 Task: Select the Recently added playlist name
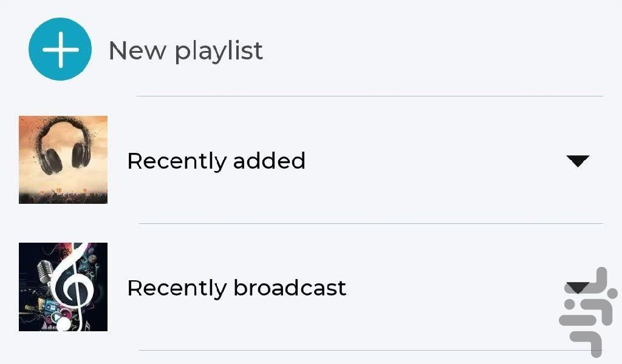coord(216,161)
